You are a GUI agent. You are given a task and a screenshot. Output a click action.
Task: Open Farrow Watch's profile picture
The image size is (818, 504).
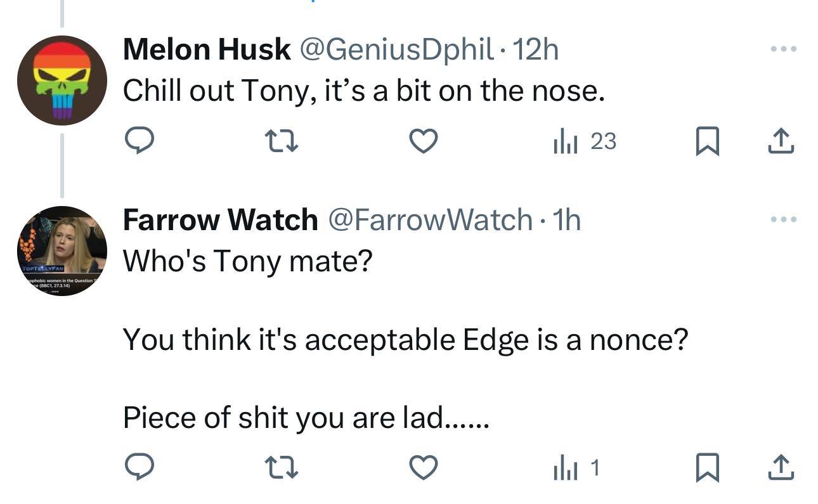pyautogui.click(x=60, y=251)
